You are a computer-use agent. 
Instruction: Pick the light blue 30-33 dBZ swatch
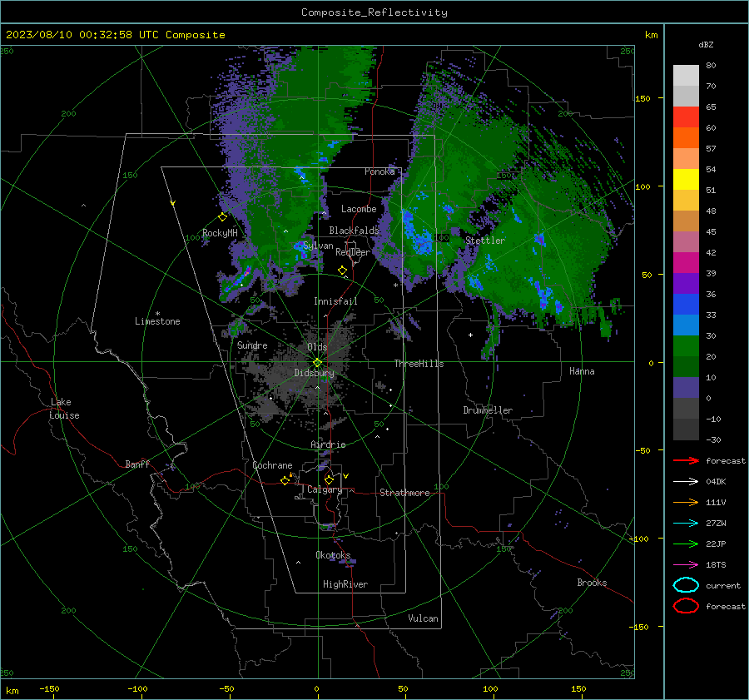click(686, 325)
